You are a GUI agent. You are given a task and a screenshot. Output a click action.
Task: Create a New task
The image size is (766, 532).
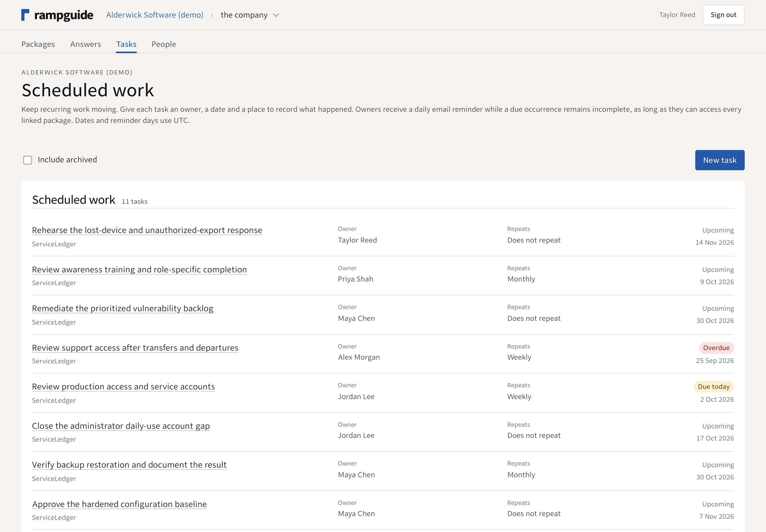coord(720,160)
